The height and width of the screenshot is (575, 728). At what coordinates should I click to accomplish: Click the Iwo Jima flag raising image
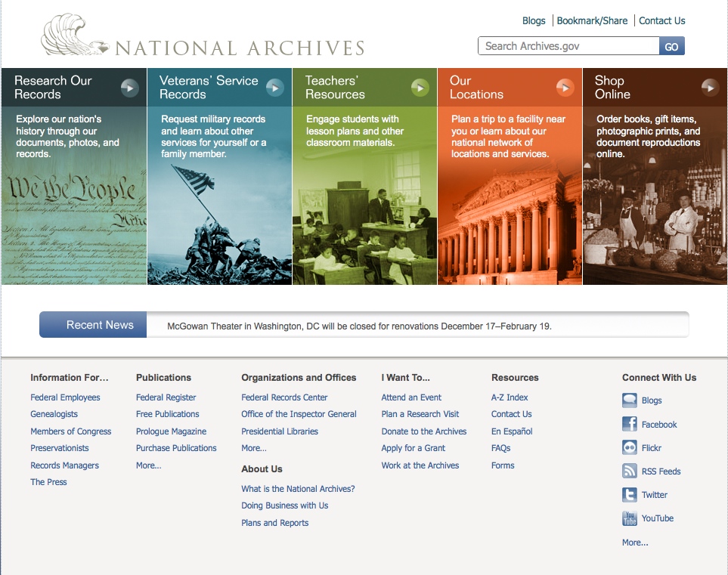pyautogui.click(x=219, y=227)
